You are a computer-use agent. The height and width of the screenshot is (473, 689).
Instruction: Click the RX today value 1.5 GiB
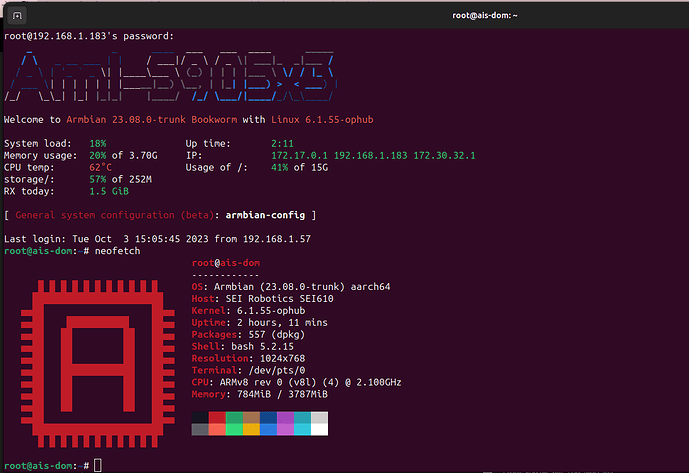109,191
